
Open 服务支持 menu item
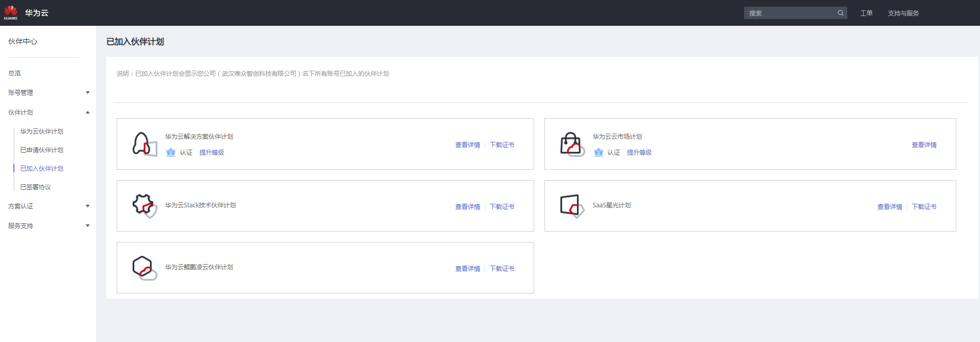click(21, 226)
